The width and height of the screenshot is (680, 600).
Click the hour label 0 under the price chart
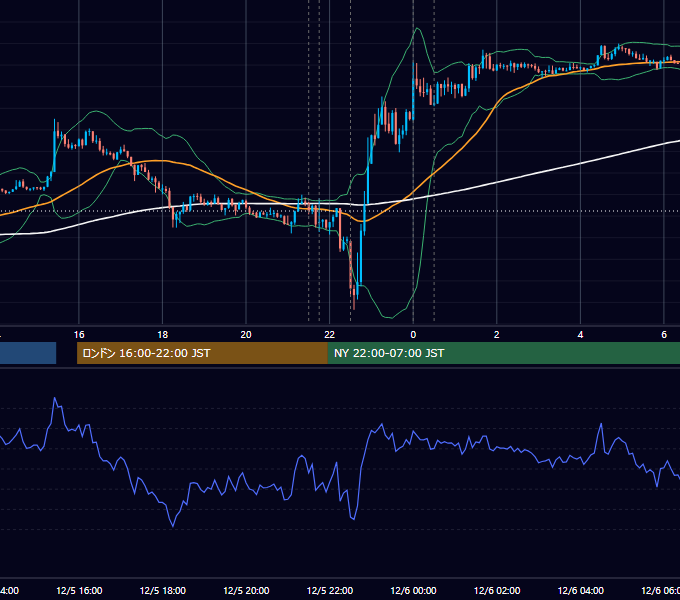point(413,335)
